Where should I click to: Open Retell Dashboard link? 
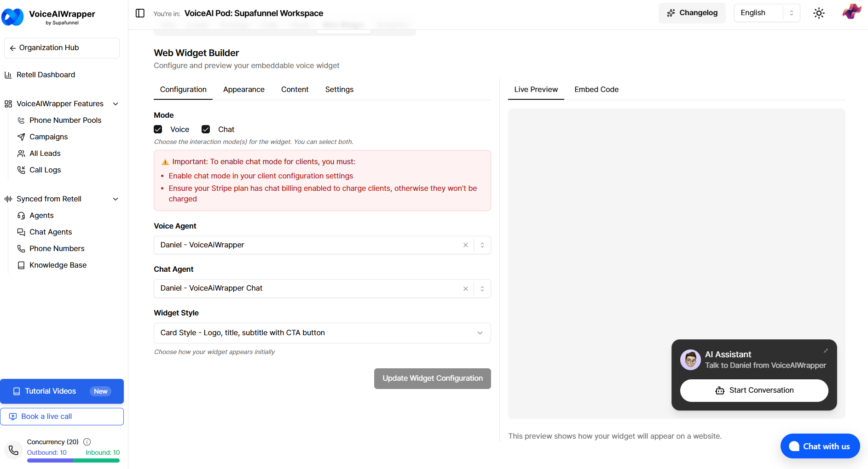46,75
